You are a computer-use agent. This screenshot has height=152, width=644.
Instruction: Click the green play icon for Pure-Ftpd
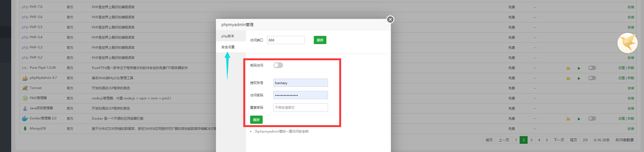coord(579,68)
